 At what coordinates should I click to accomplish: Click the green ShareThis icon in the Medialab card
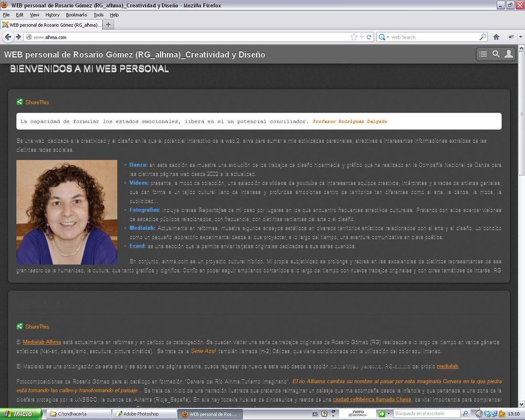[20, 326]
